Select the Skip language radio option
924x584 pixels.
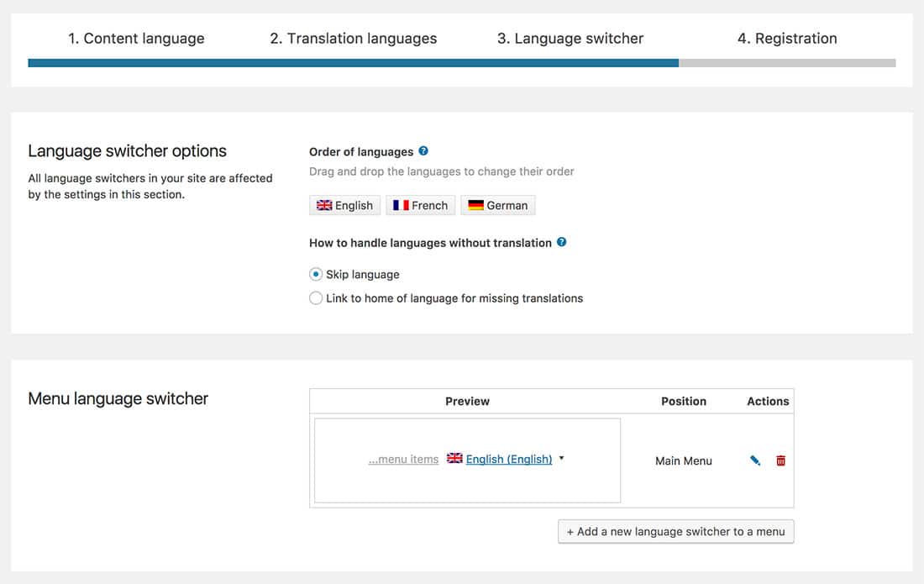[316, 274]
